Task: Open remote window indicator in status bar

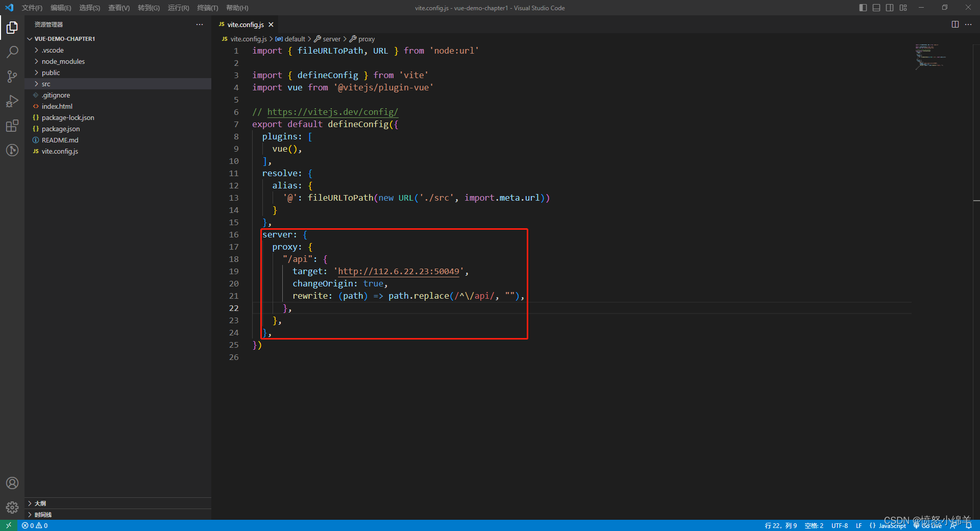Action: 9,525
